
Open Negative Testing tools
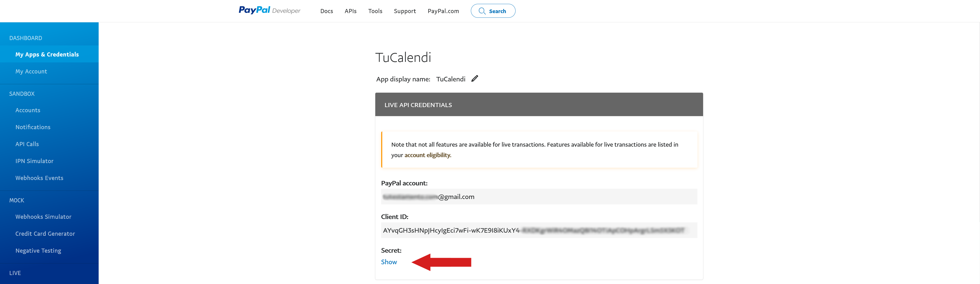[38, 251]
